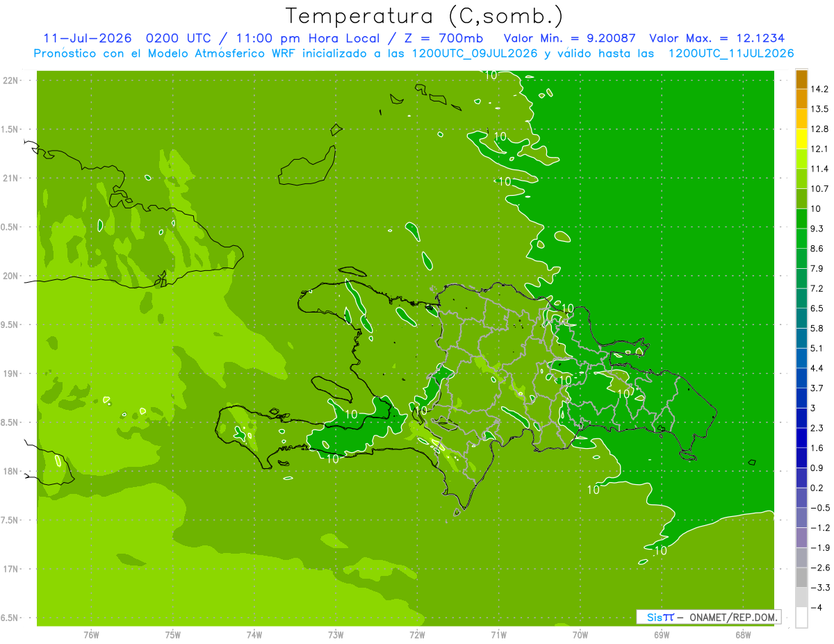Click 'Valor Max. = 12.1234' text
This screenshot has height=644, width=834.
click(717, 38)
